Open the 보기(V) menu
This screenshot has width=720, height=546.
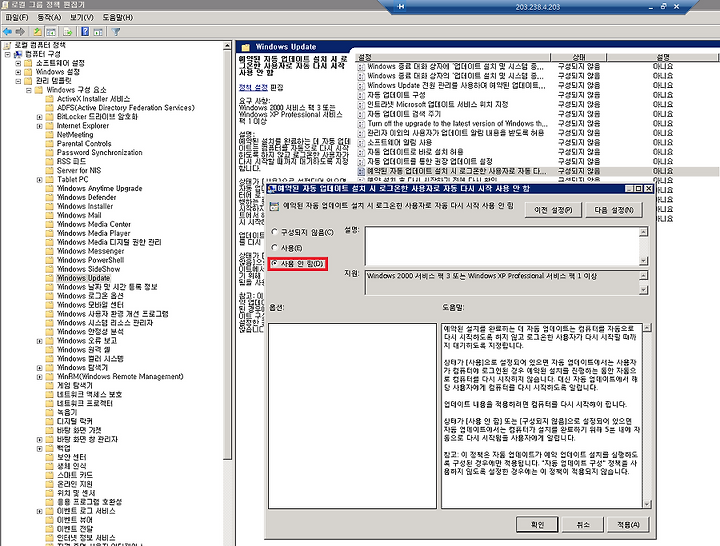pos(82,17)
